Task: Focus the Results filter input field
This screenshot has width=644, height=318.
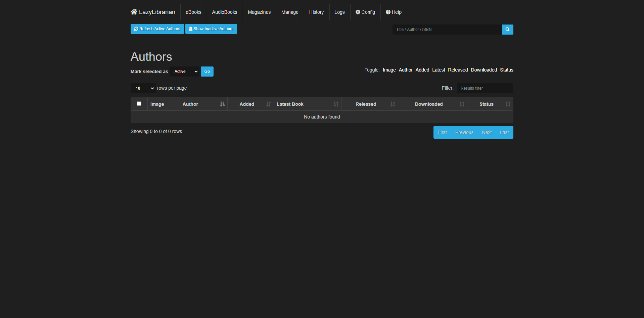Action: pos(485,88)
